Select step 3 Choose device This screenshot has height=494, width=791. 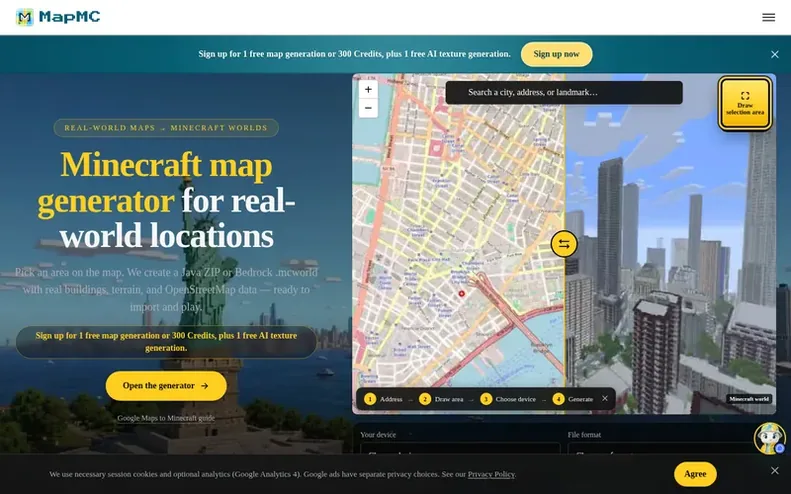coord(508,399)
